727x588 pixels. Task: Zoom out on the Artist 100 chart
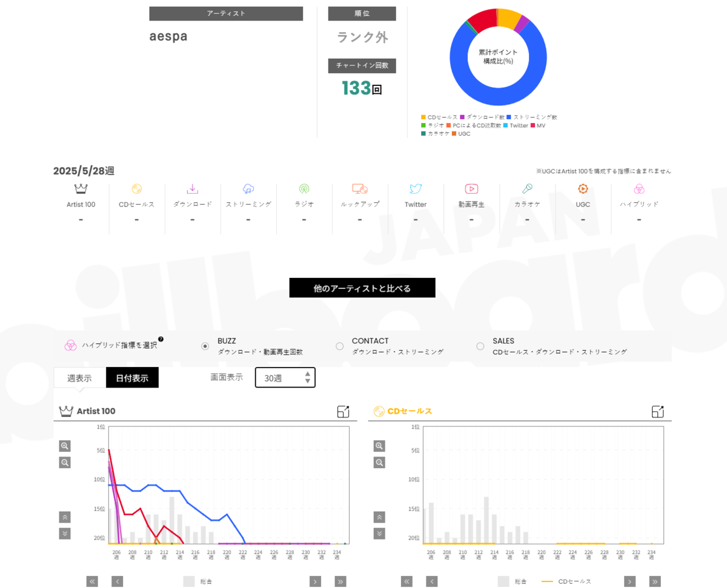pyautogui.click(x=65, y=463)
